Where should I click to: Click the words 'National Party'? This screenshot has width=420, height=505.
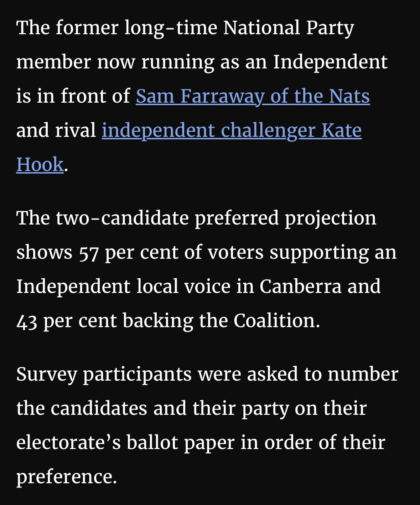(289, 28)
